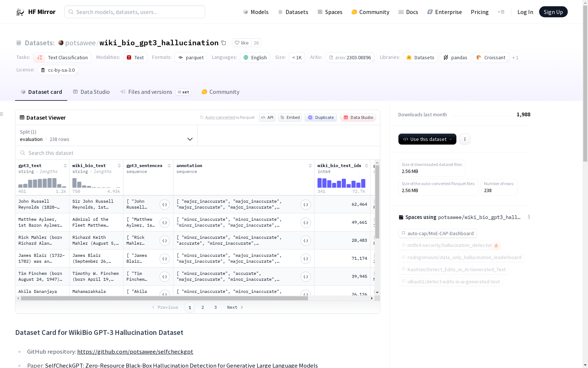Switch to the Data Studio tab

click(x=91, y=92)
